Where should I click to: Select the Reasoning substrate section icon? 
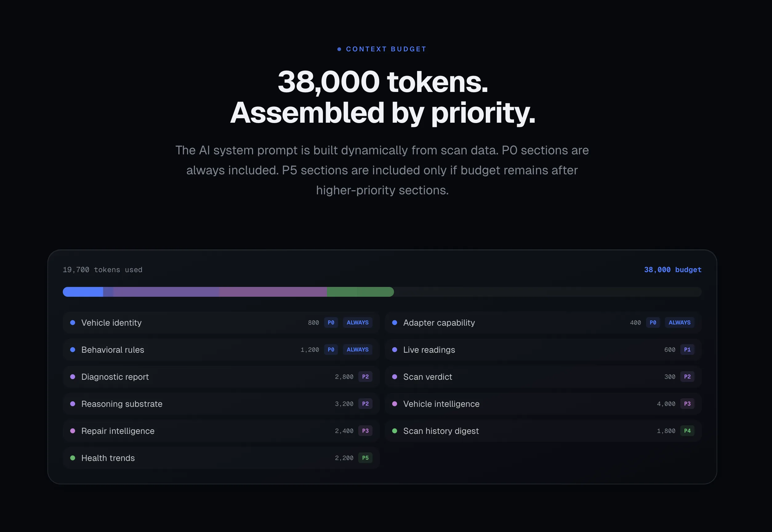[73, 404]
